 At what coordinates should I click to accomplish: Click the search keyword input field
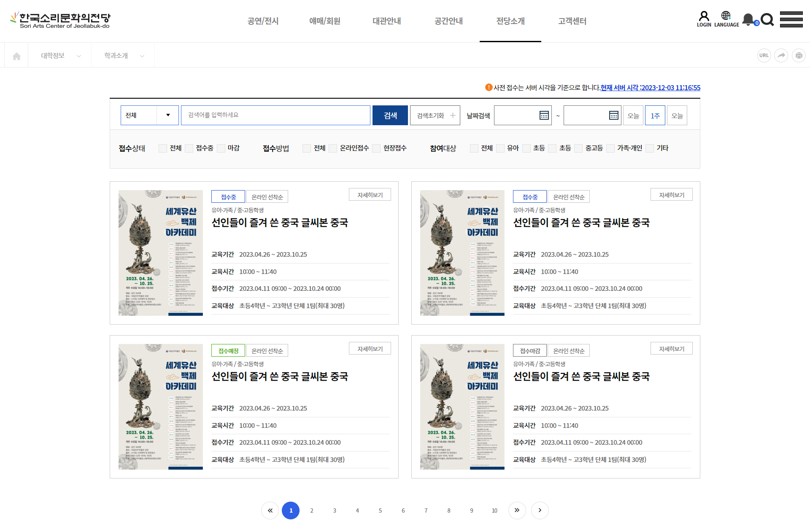(x=275, y=116)
